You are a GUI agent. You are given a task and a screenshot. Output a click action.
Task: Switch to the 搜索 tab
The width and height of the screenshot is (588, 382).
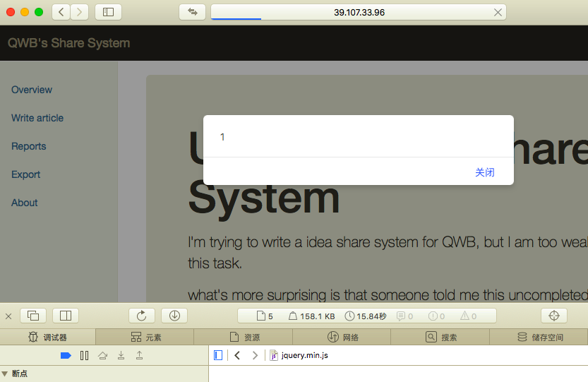(440, 337)
